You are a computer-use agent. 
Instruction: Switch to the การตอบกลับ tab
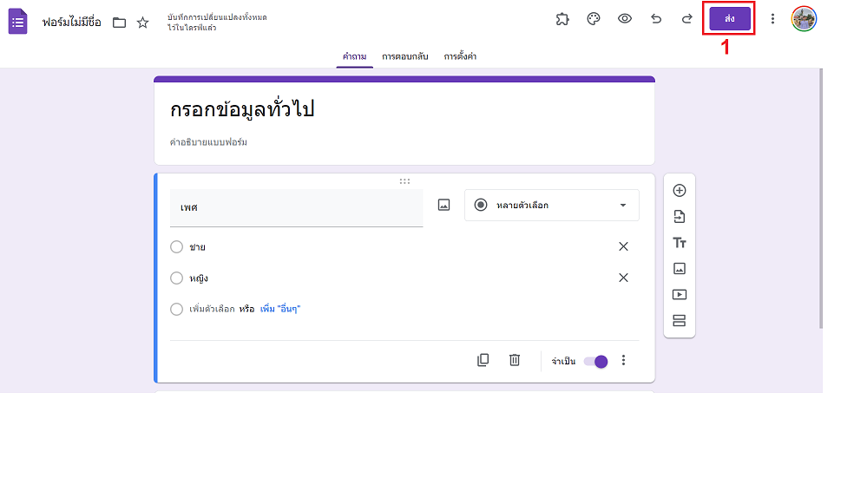pos(404,56)
